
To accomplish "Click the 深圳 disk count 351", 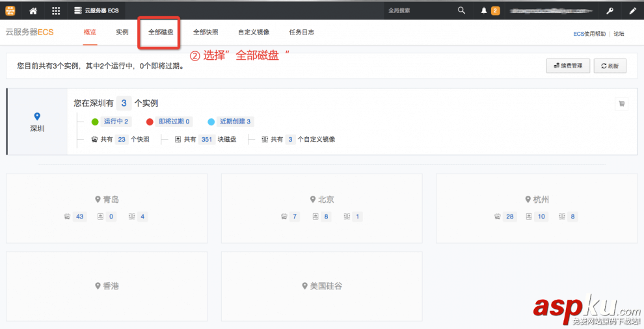I will 207,140.
